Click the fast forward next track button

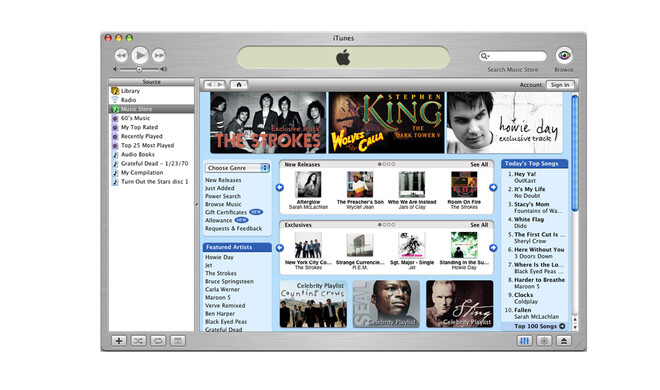pyautogui.click(x=159, y=56)
